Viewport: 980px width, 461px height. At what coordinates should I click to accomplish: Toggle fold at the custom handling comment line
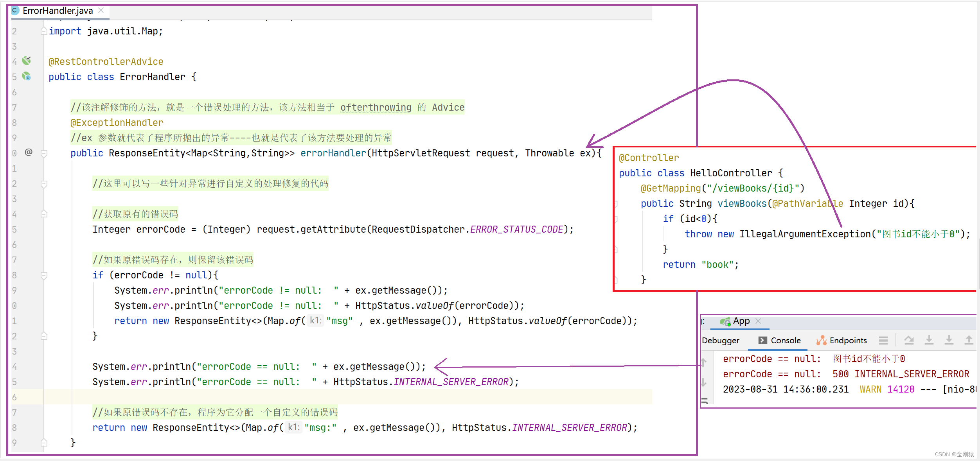[44, 184]
